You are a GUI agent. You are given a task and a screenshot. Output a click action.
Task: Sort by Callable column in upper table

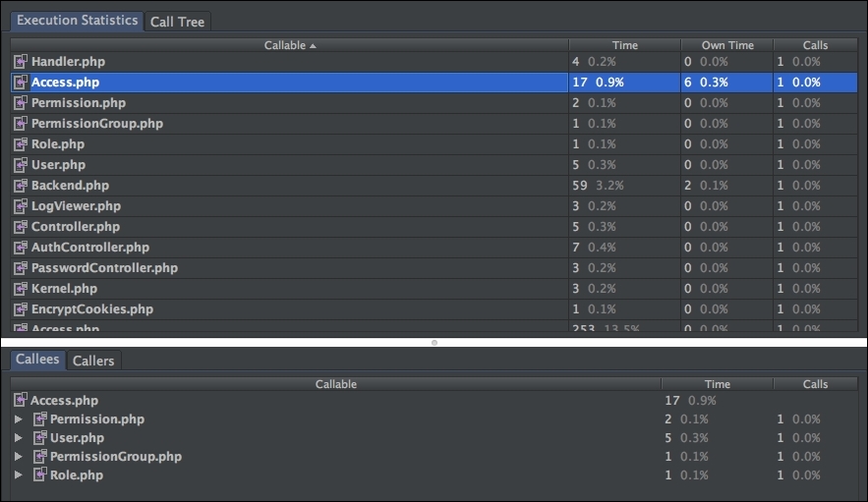coord(290,45)
